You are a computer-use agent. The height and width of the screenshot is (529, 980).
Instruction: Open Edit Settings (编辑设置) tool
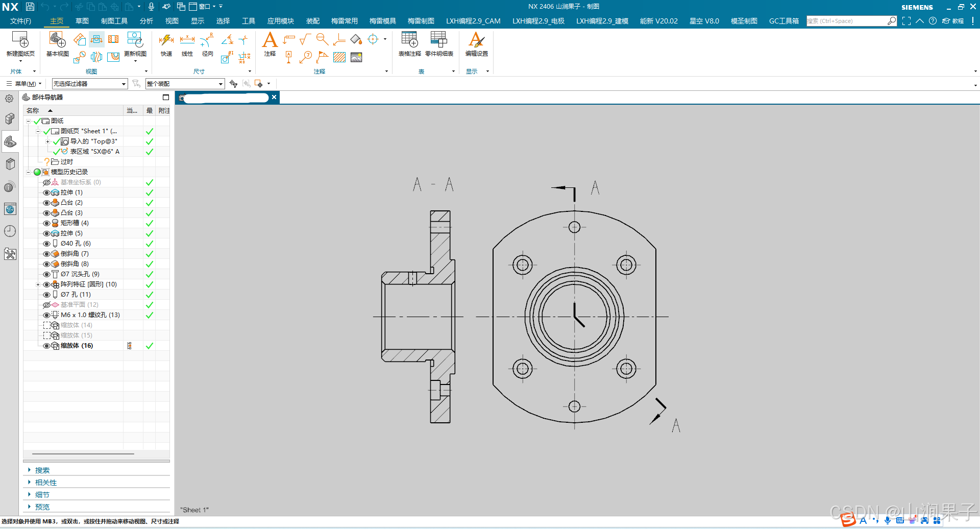476,40
